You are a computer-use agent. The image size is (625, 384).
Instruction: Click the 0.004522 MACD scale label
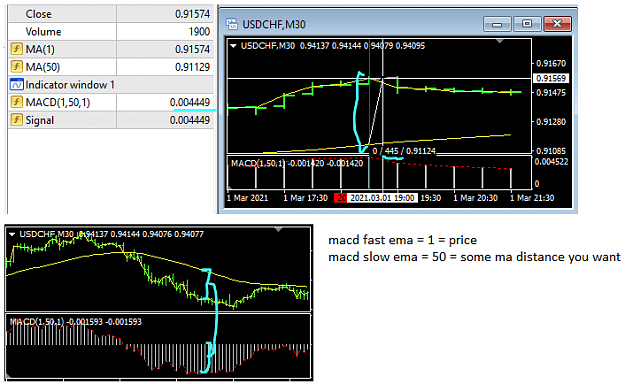pos(551,161)
